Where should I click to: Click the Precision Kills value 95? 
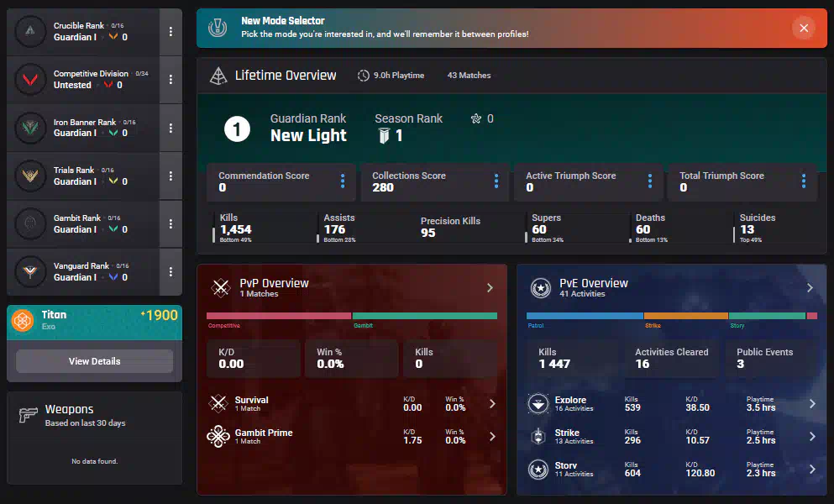click(428, 233)
